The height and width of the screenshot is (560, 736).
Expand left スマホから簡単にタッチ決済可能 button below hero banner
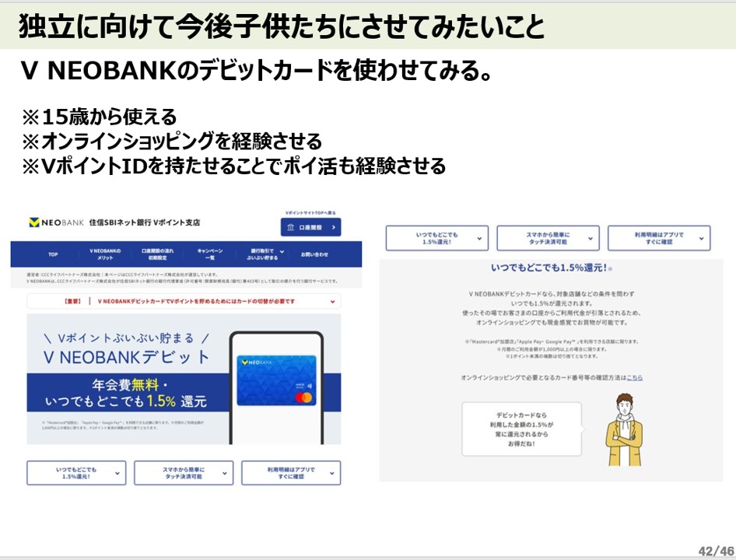pos(184,473)
